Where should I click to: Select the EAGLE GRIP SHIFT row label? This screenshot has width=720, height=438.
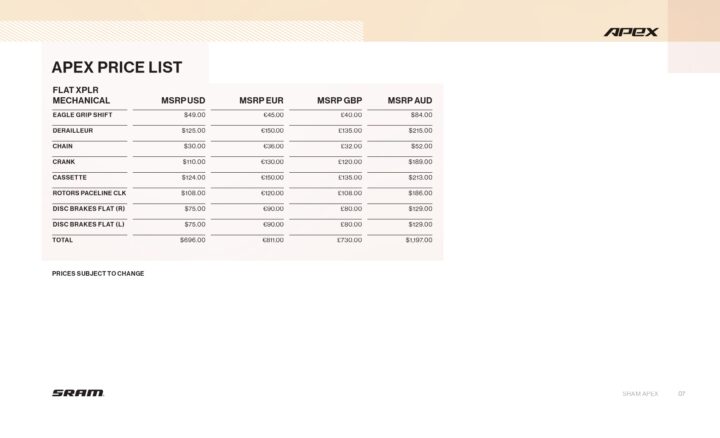tap(82, 115)
